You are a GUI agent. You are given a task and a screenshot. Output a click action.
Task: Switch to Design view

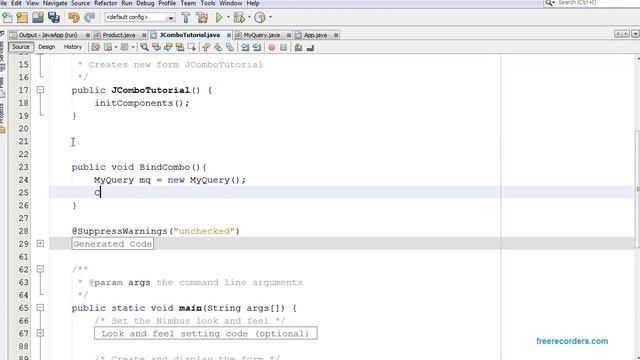(47, 47)
